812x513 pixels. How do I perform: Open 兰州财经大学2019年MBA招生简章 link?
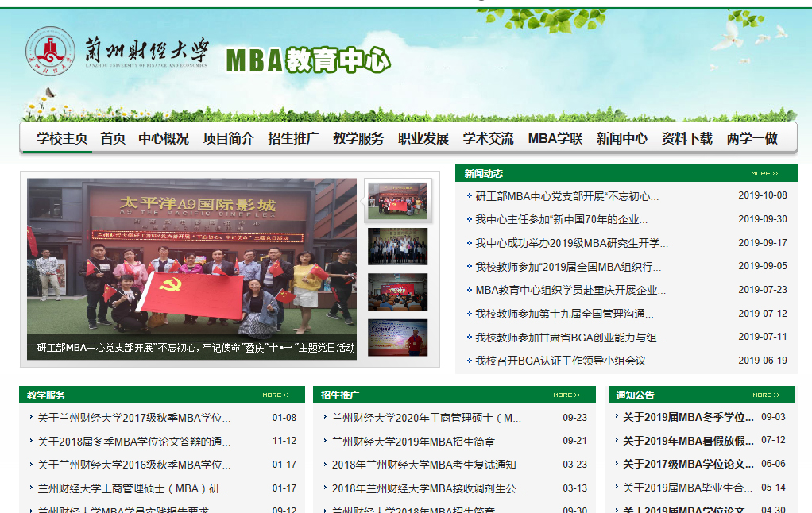click(x=413, y=442)
